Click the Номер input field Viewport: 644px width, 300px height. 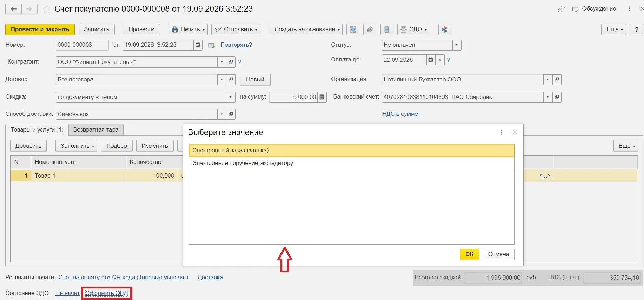[x=82, y=45]
